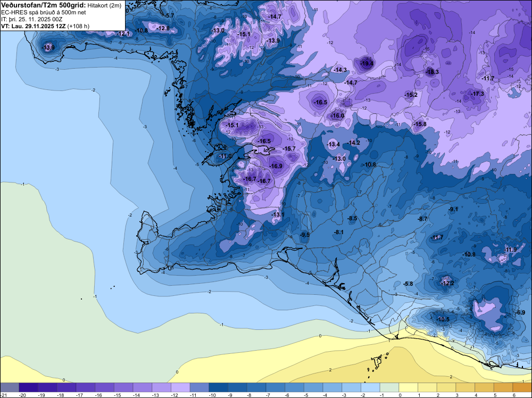Screen dimensions: 532x398
Task: Click the -11.0 temperature label
Action: tap(225, 156)
